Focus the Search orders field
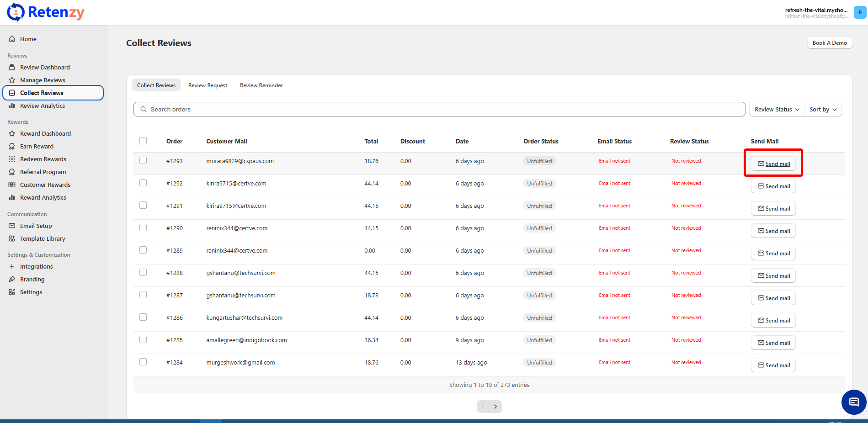 439,109
